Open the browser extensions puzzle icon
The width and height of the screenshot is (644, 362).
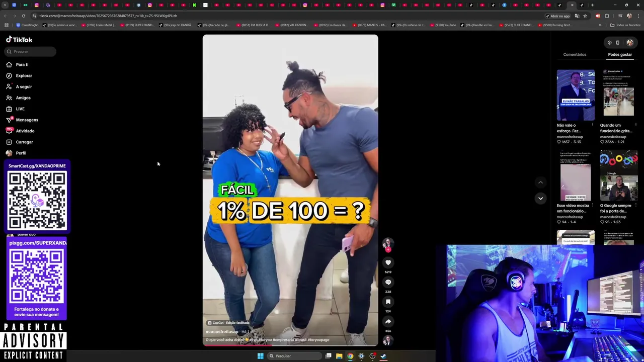607,16
